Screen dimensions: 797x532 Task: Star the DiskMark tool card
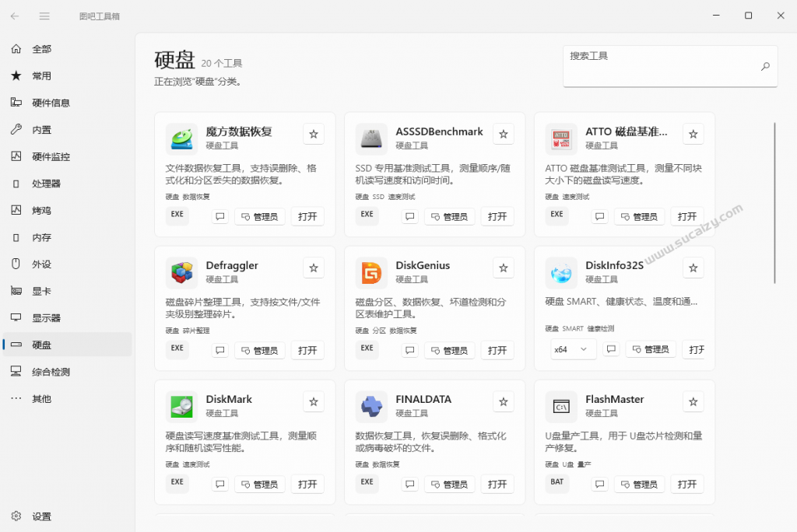[x=314, y=402]
